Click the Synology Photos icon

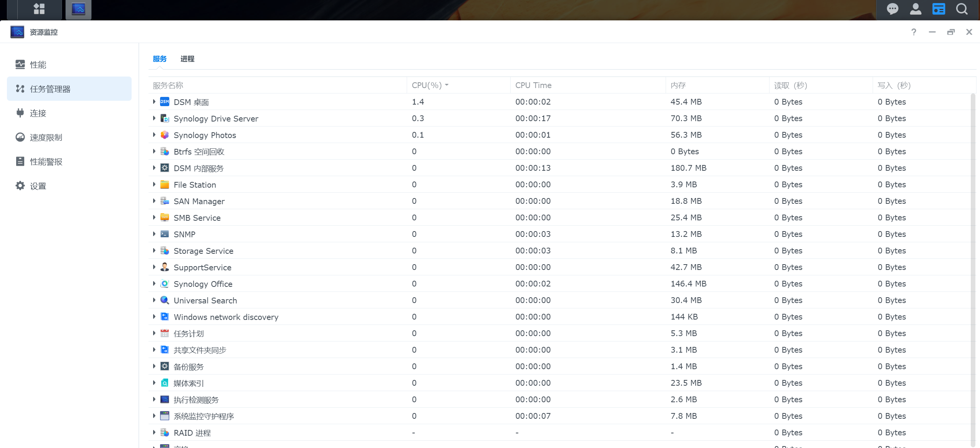[165, 135]
